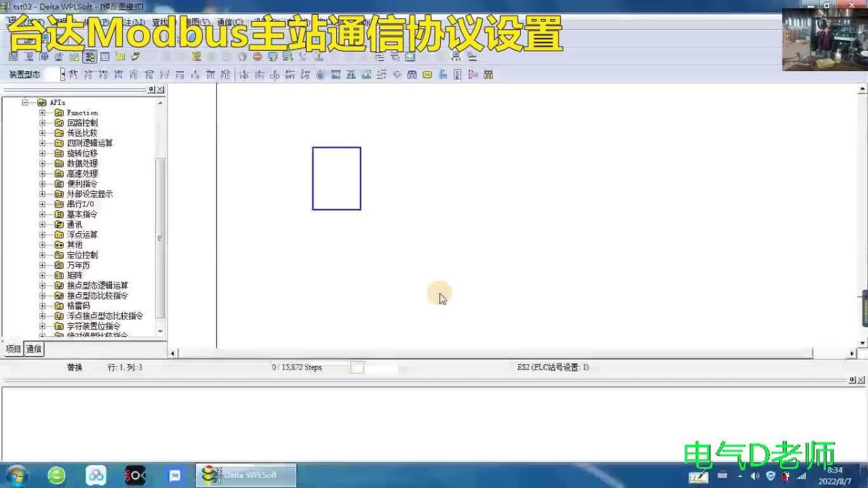Expand the 四则逻辑运算 folder
This screenshot has width=868, height=488.
42,143
